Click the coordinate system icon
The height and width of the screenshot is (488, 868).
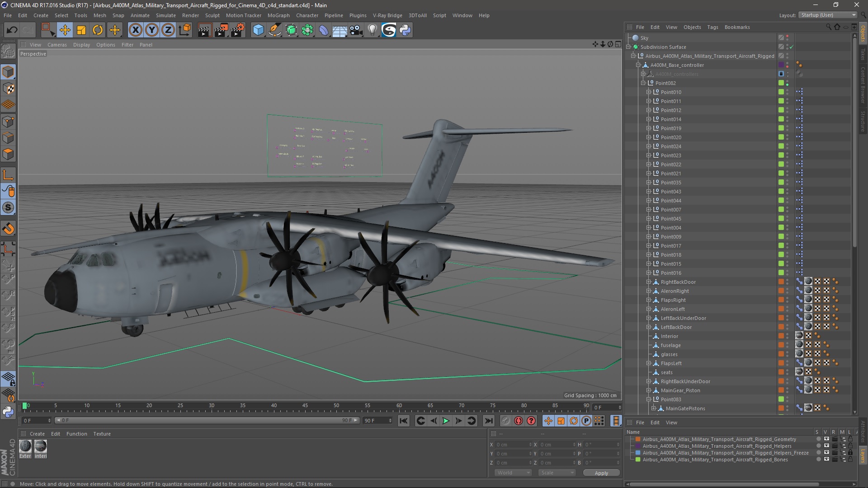pos(184,30)
